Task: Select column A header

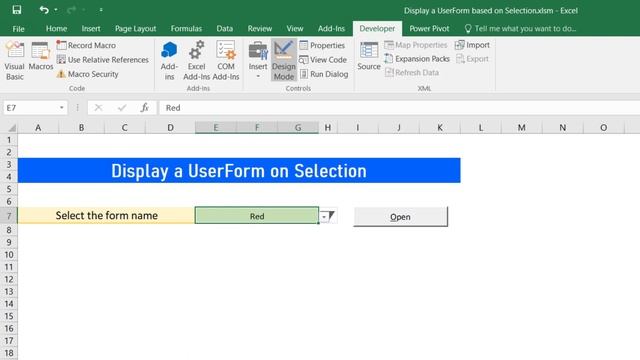Action: click(x=38, y=128)
